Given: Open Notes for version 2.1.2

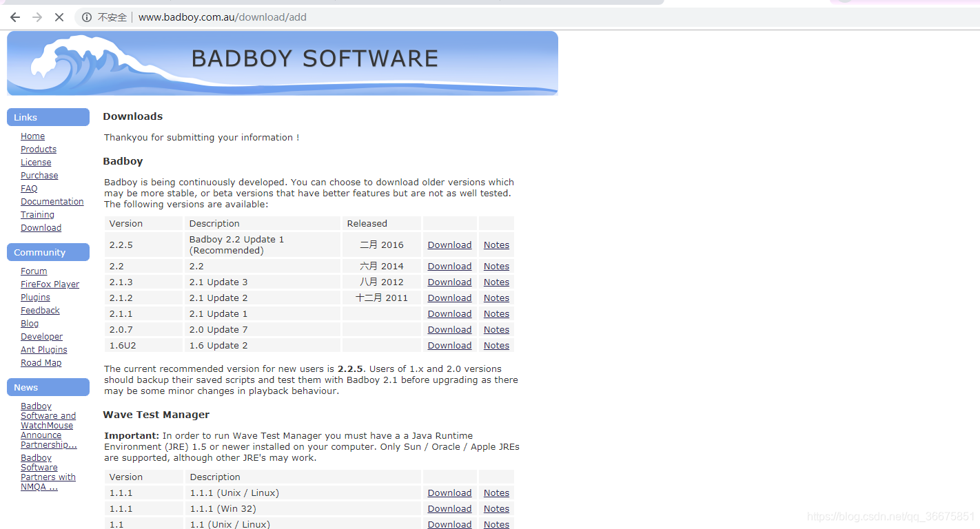Looking at the screenshot, I should pos(496,298).
